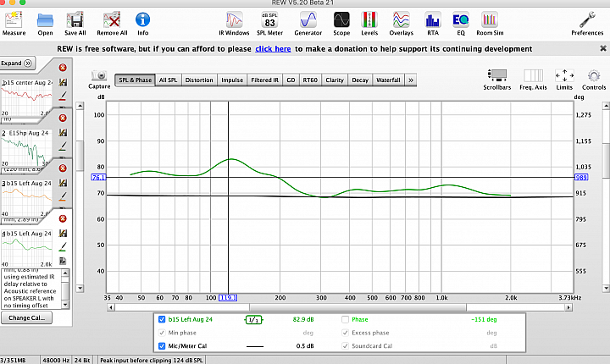Viewport: 610px width, 364px height.
Task: Open the EQ window
Action: pos(461,24)
